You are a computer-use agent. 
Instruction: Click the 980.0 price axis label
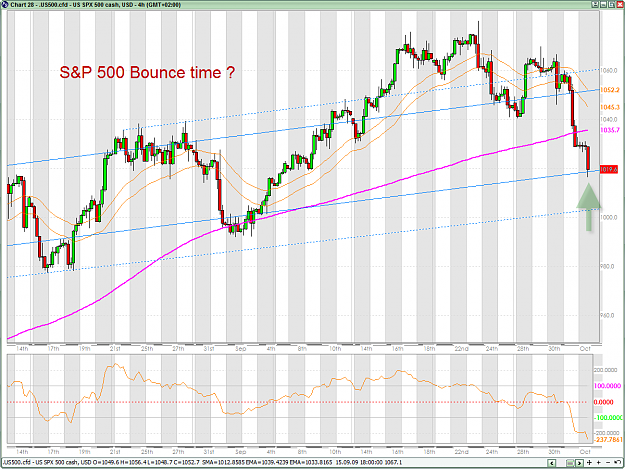609,267
